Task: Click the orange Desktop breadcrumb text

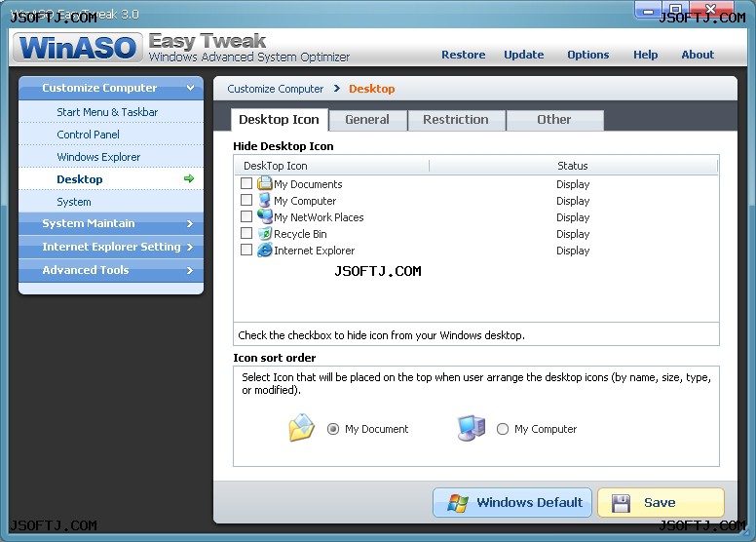Action: click(x=372, y=89)
